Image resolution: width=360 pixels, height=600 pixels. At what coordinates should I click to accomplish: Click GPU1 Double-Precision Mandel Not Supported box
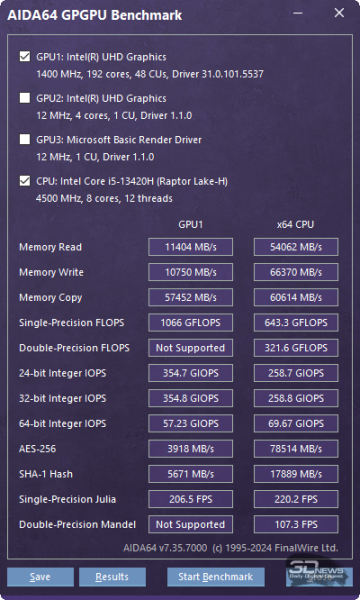(191, 525)
